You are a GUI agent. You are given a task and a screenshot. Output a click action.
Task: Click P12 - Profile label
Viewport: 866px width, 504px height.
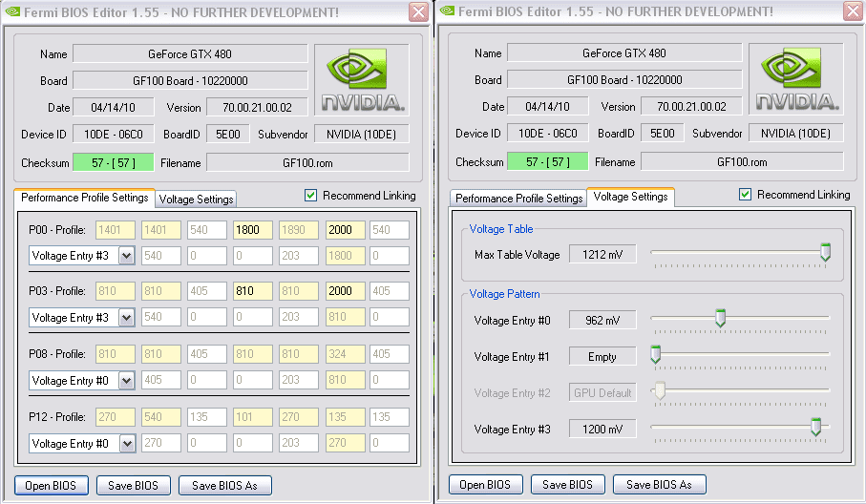tap(57, 417)
